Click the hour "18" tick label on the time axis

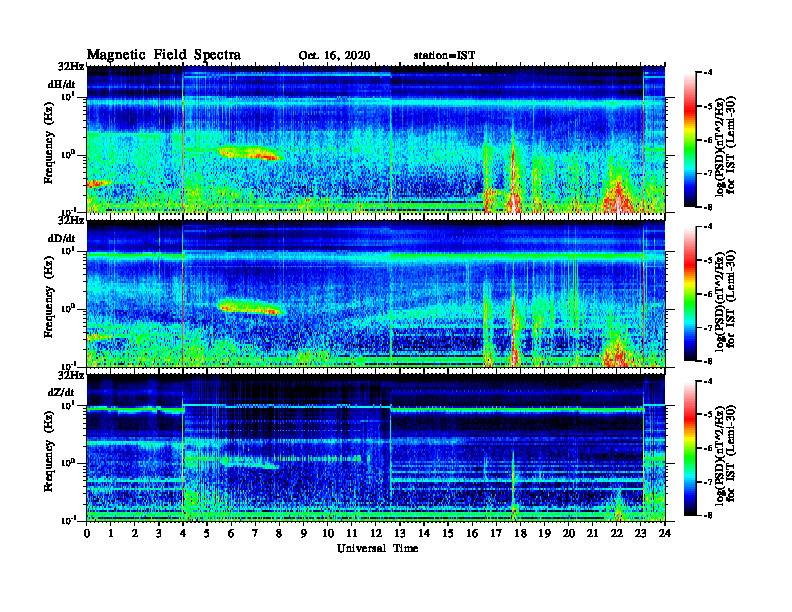click(x=520, y=534)
